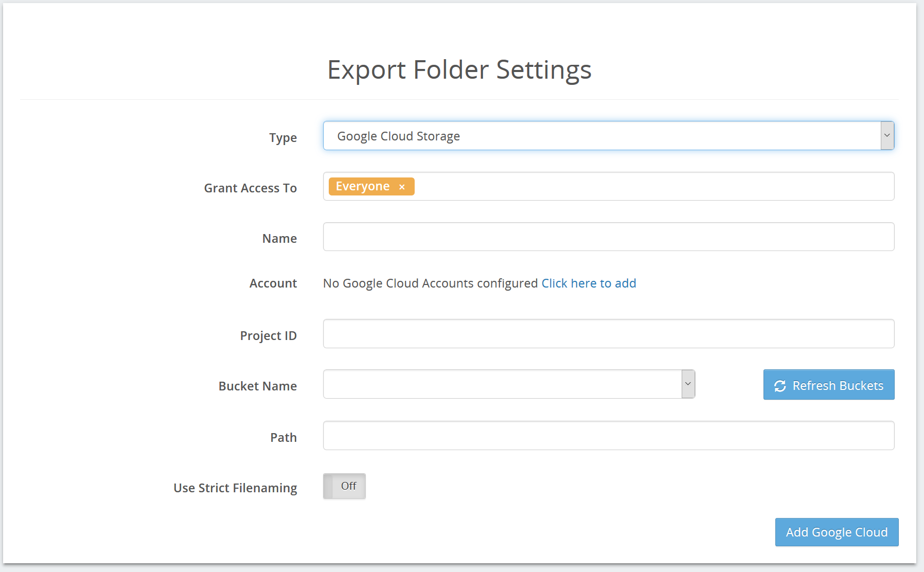
Task: Click the Use Strict Filenaming label
Action: pyautogui.click(x=235, y=488)
